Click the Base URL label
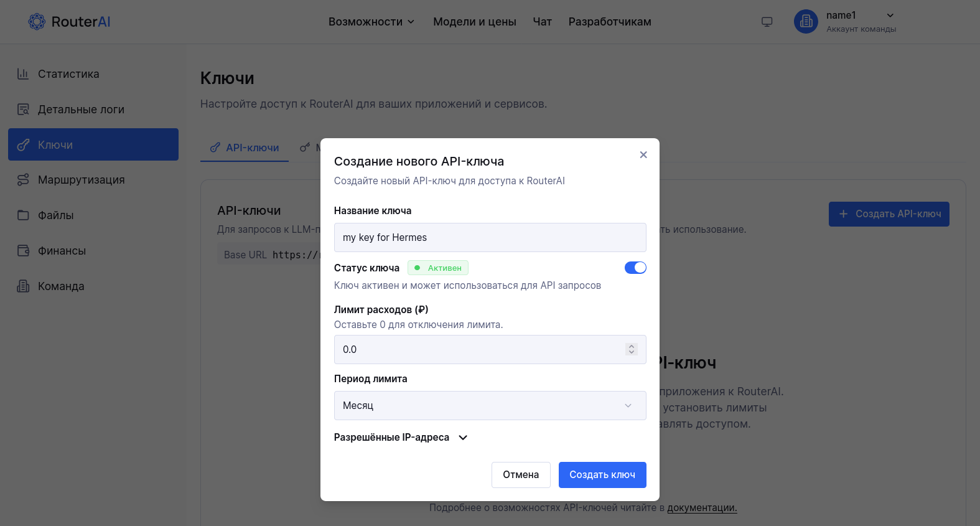980x526 pixels. tap(245, 255)
